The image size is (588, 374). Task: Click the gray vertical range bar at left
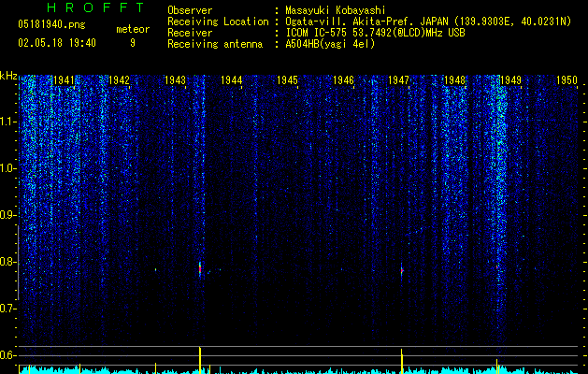pos(18,263)
